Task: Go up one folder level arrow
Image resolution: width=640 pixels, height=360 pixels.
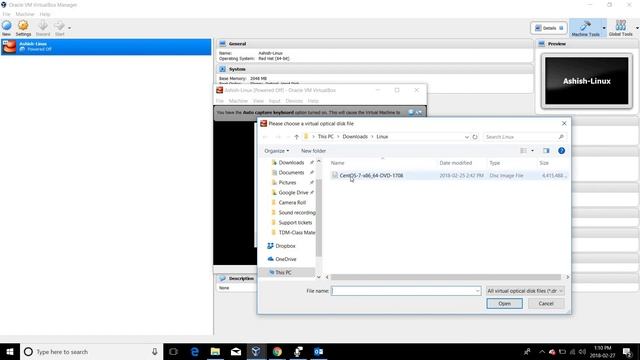Action: 296,137
